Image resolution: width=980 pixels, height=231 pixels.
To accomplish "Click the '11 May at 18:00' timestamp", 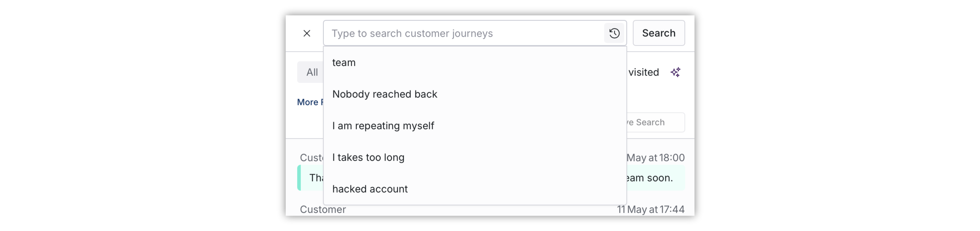I will click(655, 157).
